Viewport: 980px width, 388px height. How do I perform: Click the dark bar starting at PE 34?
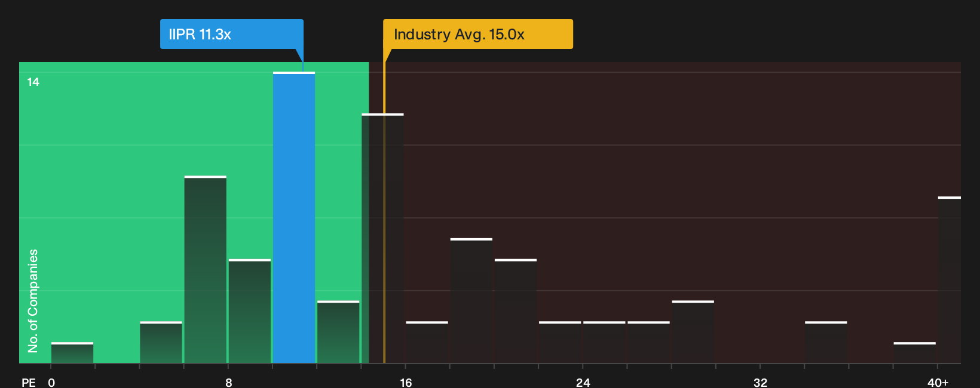(826, 342)
